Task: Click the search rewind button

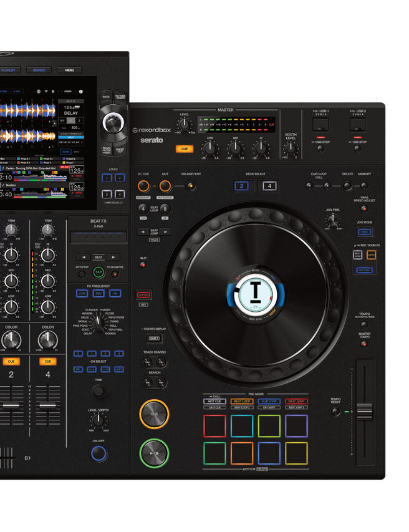Action: tap(147, 383)
